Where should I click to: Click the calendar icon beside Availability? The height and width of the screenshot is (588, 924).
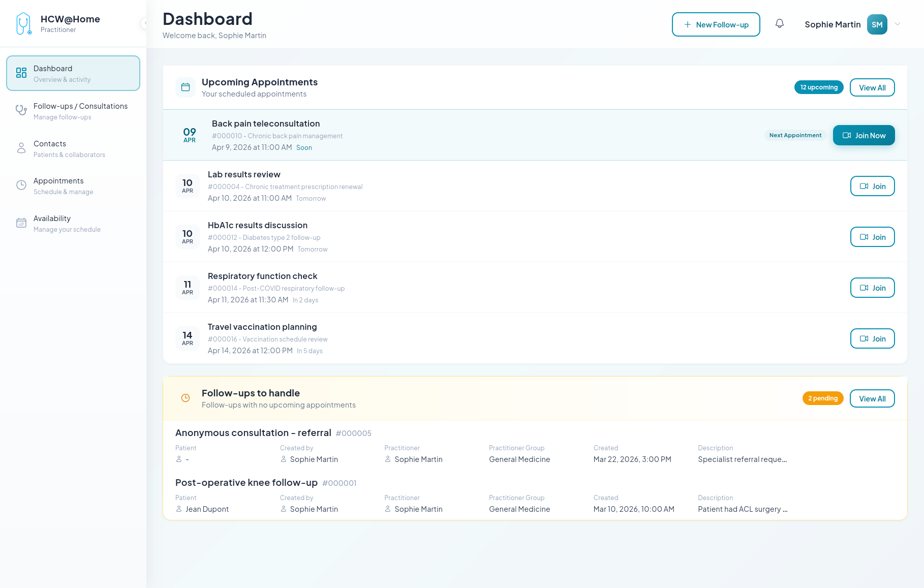click(21, 223)
